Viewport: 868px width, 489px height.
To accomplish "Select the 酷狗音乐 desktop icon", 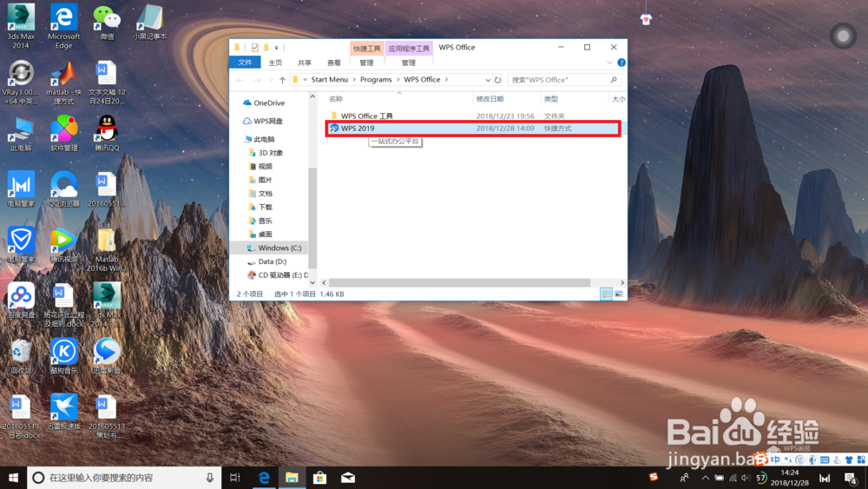I will (63, 356).
